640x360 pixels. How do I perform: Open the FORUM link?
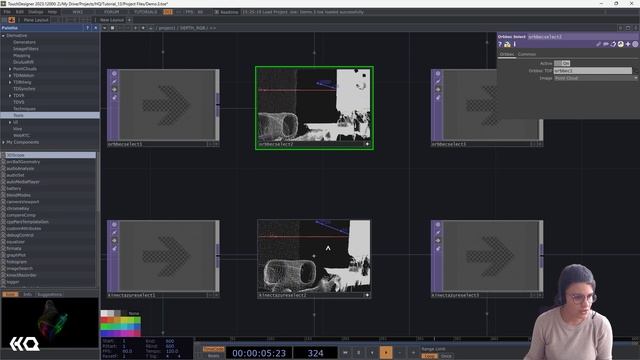pos(111,12)
